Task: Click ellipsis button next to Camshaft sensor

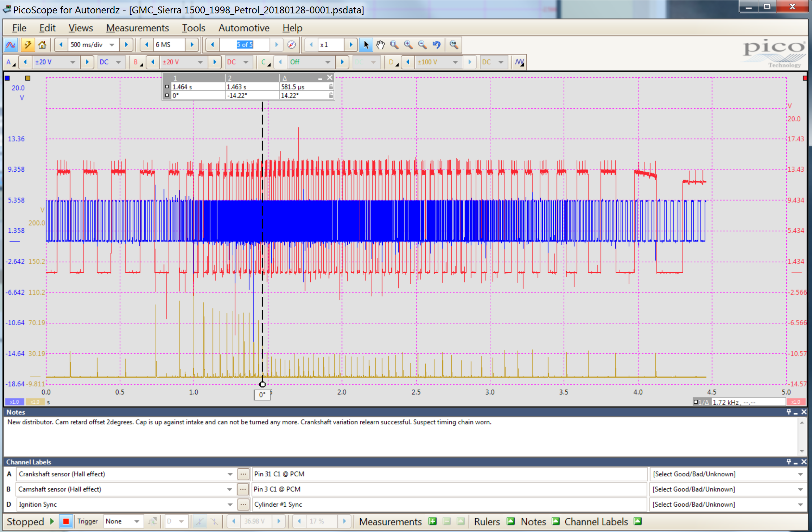Action: pos(243,489)
